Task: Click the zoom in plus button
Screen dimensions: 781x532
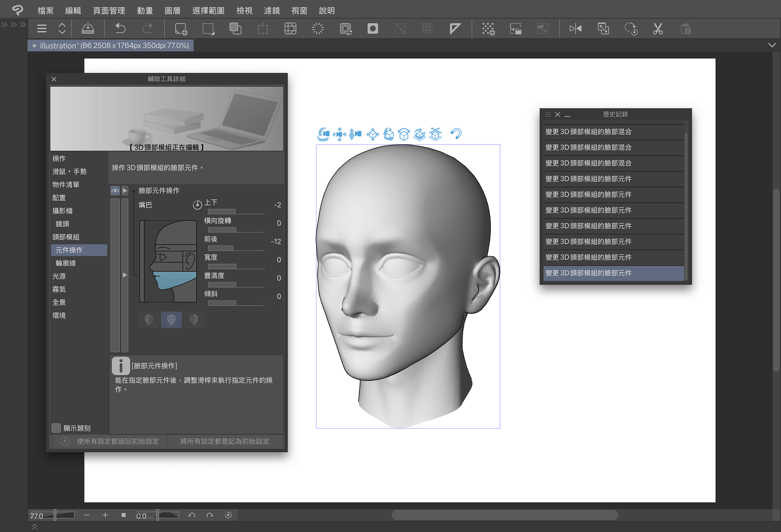Action: (105, 515)
